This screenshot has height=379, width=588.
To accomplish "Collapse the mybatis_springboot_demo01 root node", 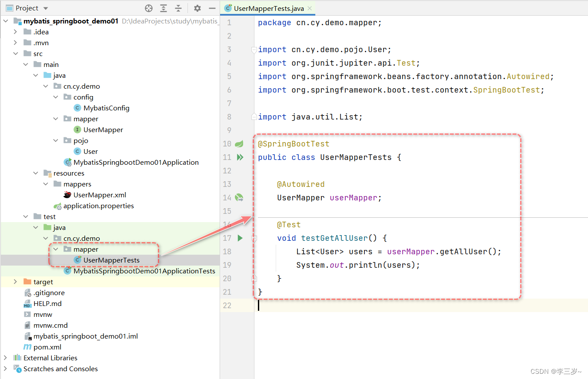I will (6, 21).
